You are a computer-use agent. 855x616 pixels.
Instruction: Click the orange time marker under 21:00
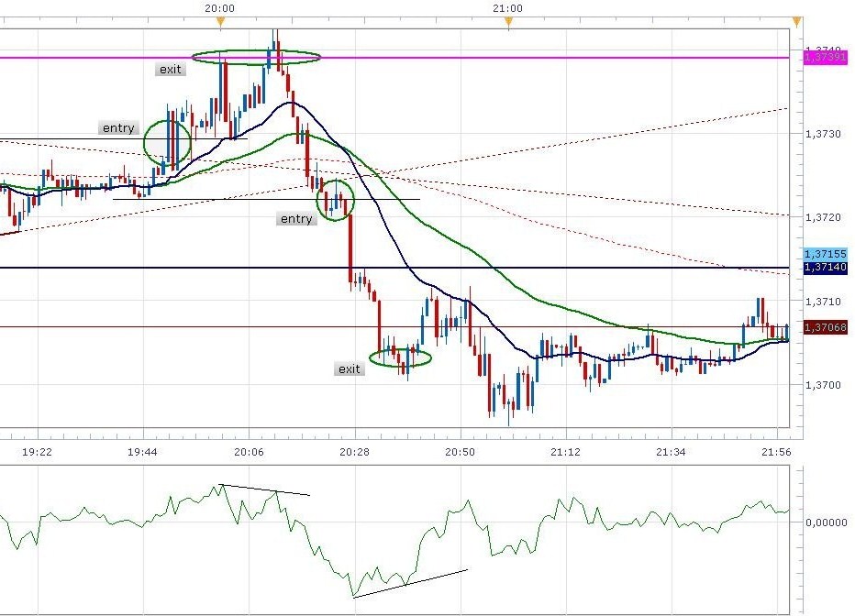tap(508, 21)
